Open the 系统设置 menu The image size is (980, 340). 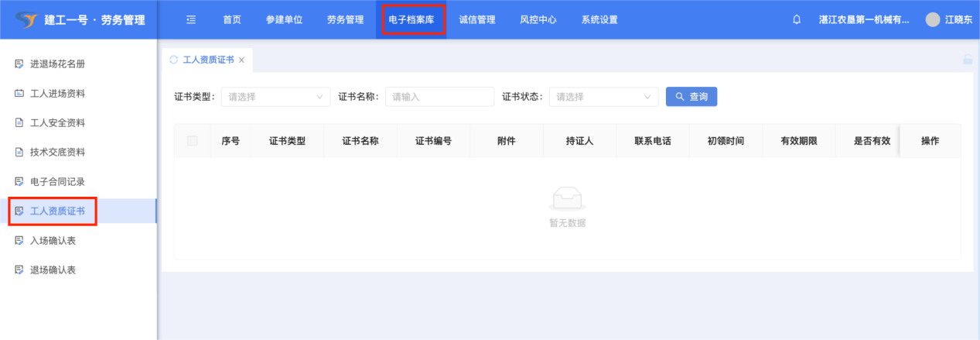(599, 20)
